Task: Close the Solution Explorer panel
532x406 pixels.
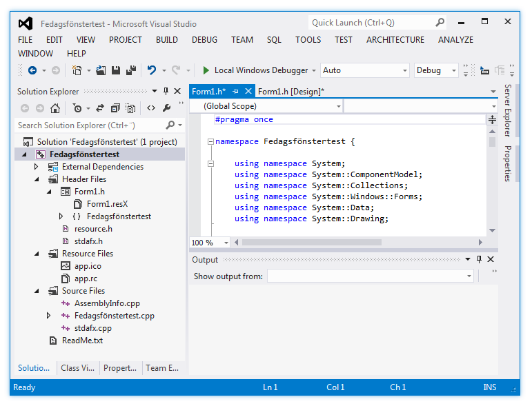Action: (177, 91)
